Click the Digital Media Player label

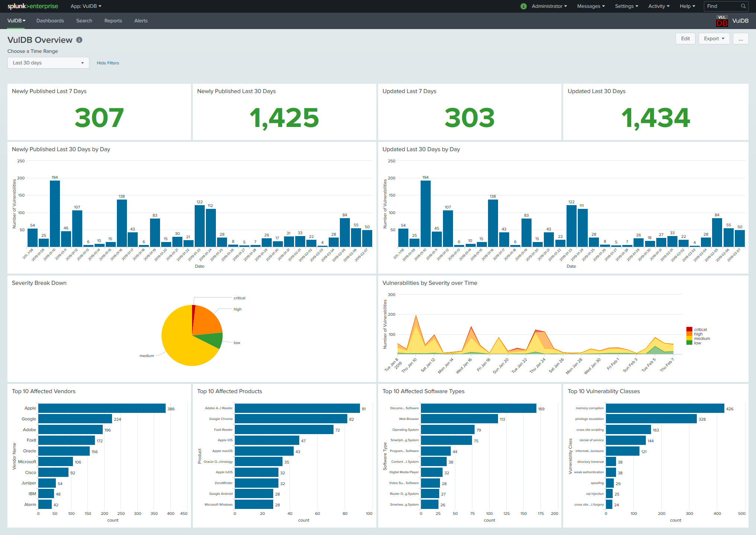click(404, 472)
